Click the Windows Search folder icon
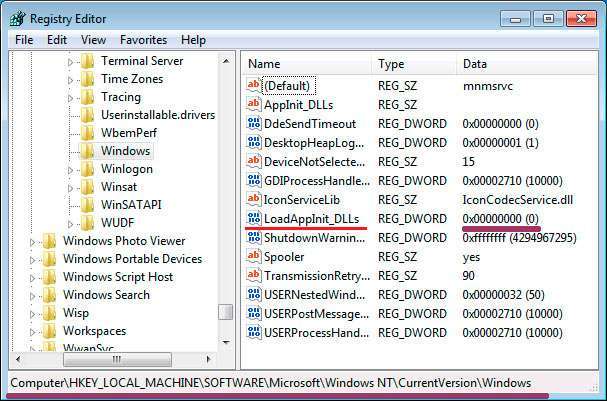 50,295
